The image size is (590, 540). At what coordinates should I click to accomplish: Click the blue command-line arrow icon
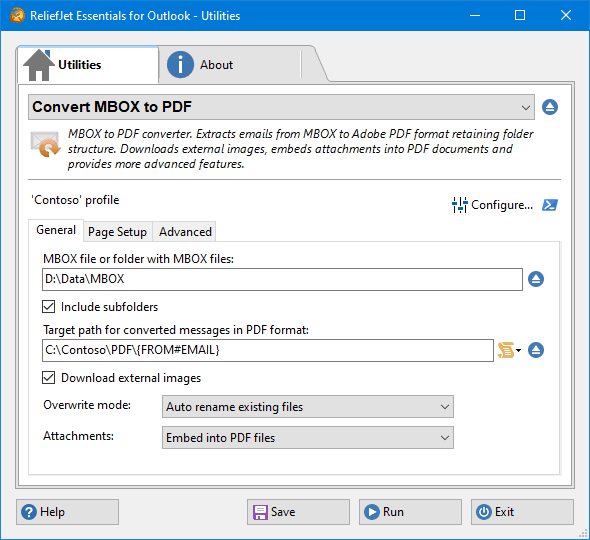tap(550, 205)
